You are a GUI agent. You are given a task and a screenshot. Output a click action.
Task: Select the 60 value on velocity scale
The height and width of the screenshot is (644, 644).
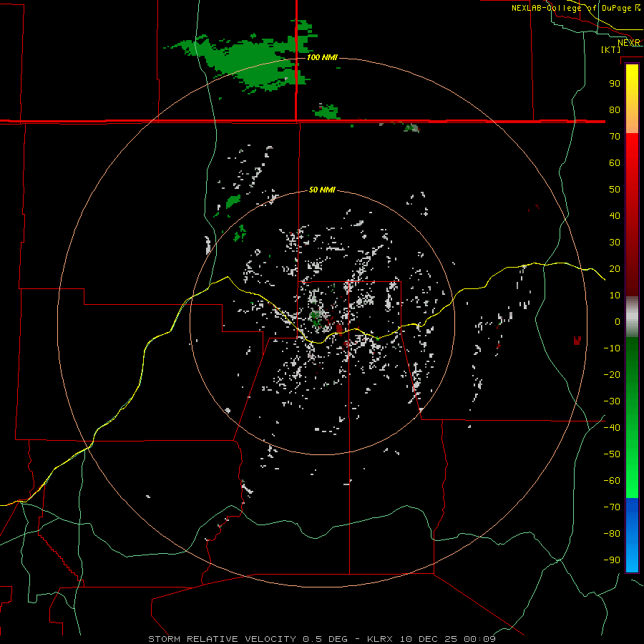[615, 162]
